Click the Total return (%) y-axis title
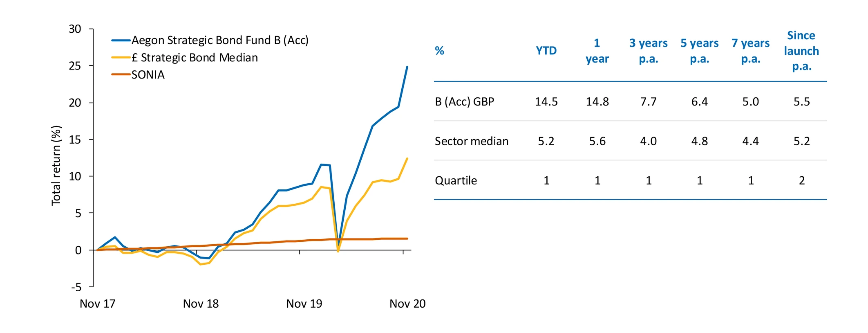 point(56,165)
